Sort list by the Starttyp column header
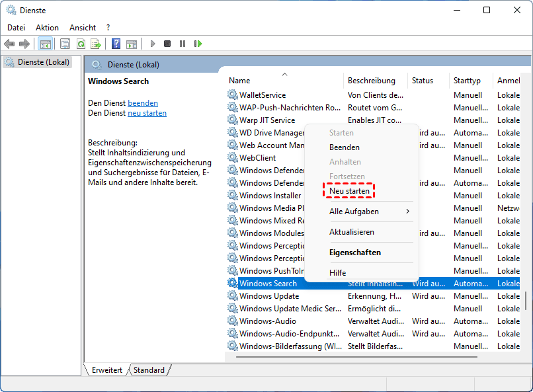533x392 pixels. tap(467, 81)
